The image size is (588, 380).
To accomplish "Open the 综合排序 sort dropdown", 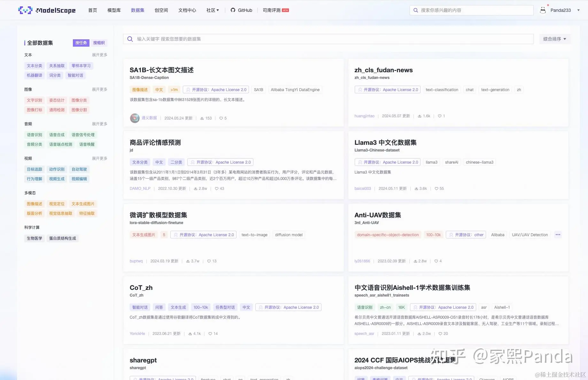I will pyautogui.click(x=555, y=39).
